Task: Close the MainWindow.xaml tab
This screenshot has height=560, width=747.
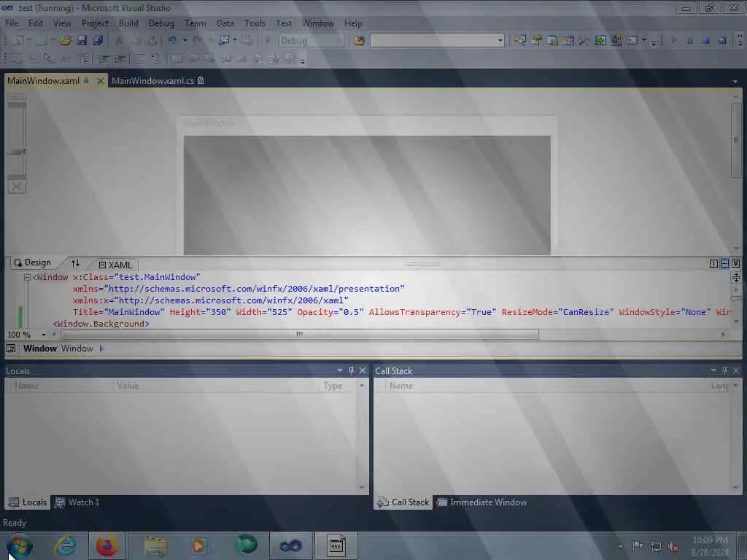Action: tap(100, 81)
